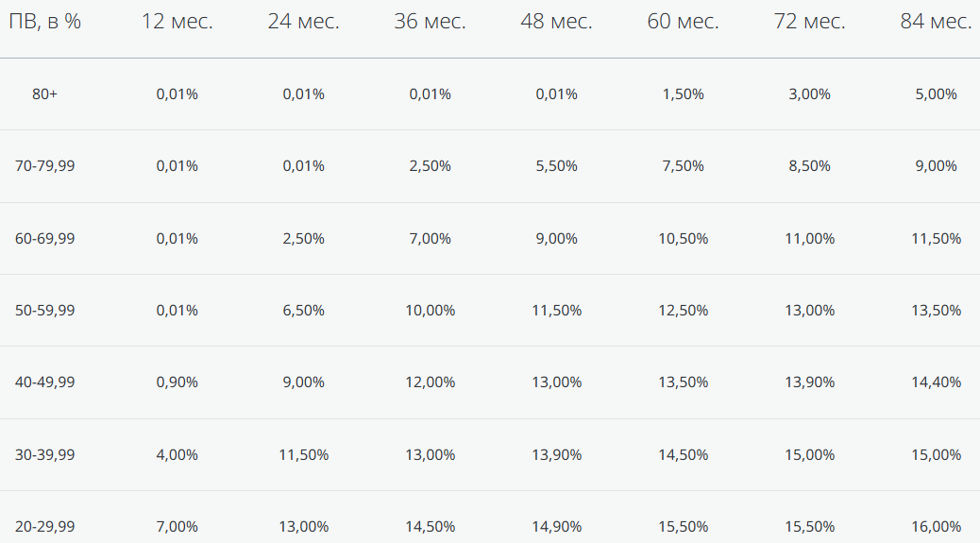Click the 7,00% cell under 36 мес.

point(430,239)
